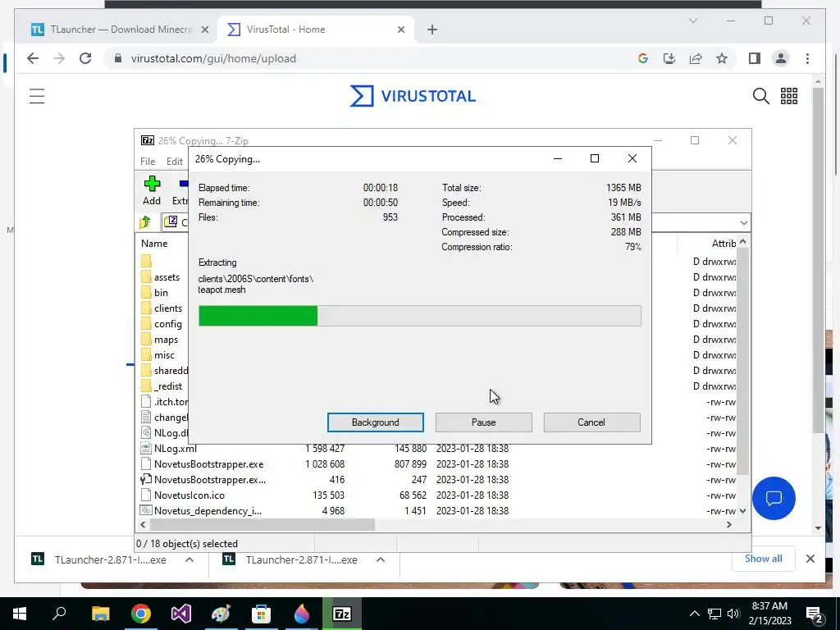Select the bin folder
The width and height of the screenshot is (840, 630).
point(161,293)
